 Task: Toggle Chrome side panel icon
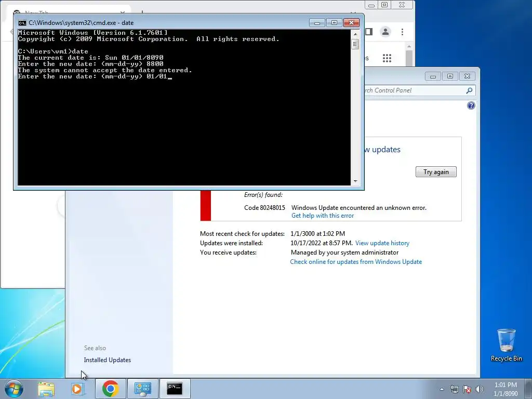tap(369, 32)
